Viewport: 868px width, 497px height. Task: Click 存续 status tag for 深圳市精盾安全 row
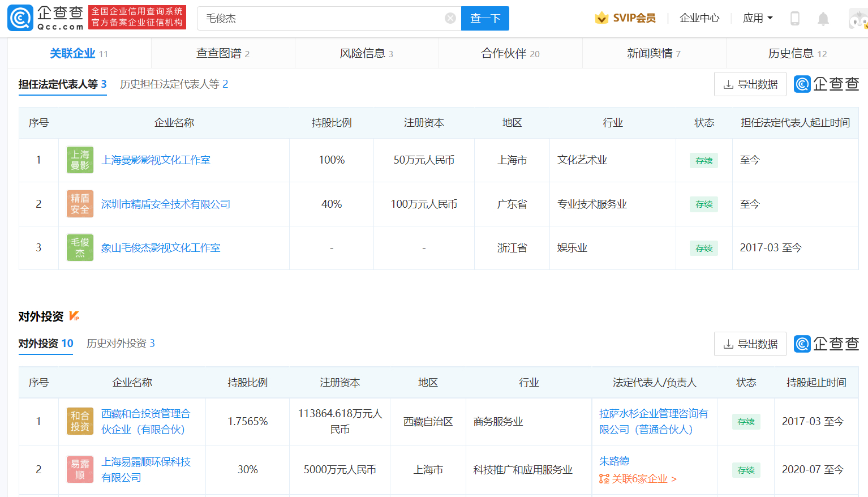click(704, 204)
